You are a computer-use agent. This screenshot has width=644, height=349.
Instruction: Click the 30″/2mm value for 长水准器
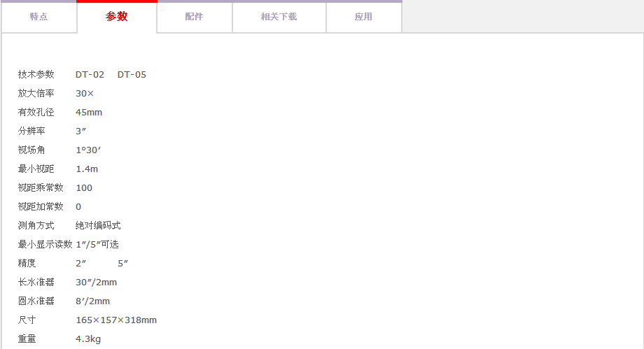click(96, 283)
